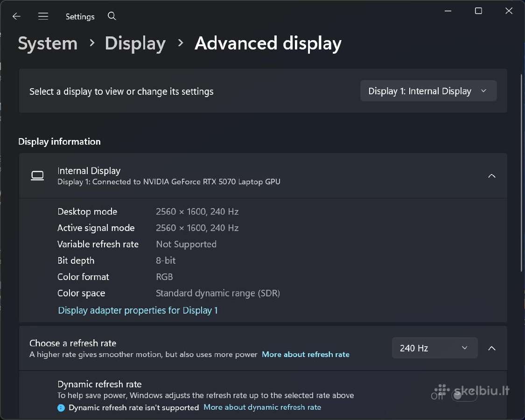Click the vertical scrollbar thumb
Viewport: 525px width, 420px height.
coord(521,173)
